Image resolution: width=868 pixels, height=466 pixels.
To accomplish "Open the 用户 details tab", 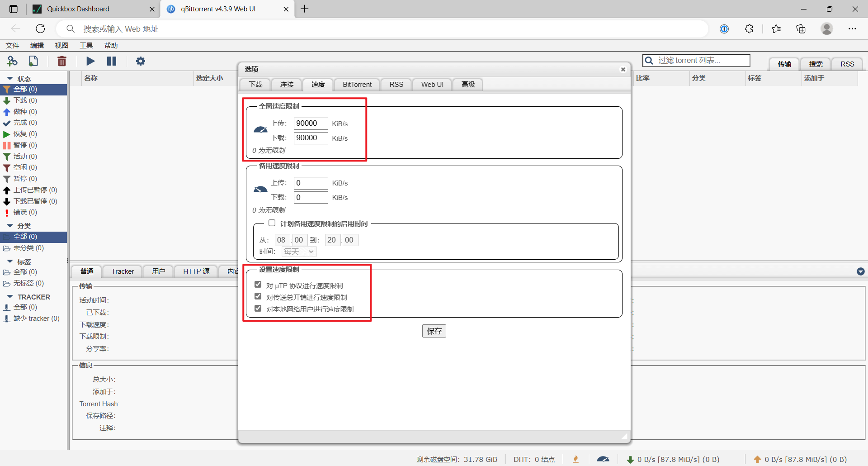I will point(158,271).
